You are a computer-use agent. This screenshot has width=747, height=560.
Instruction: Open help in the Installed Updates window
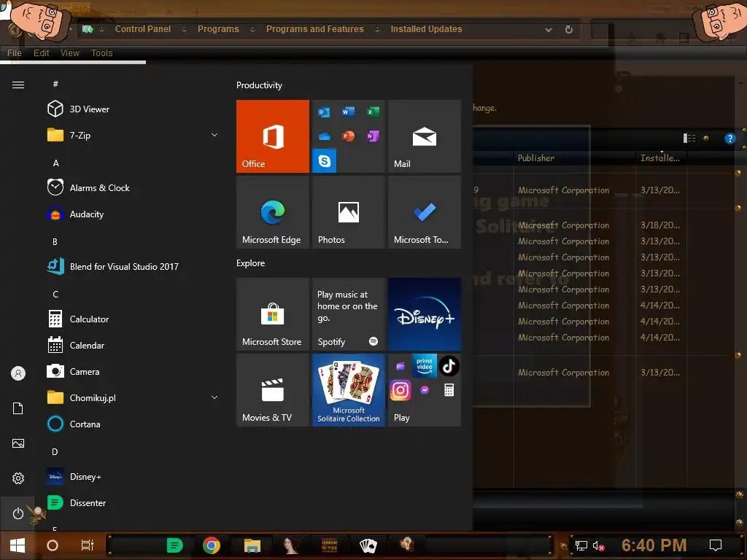tap(729, 139)
